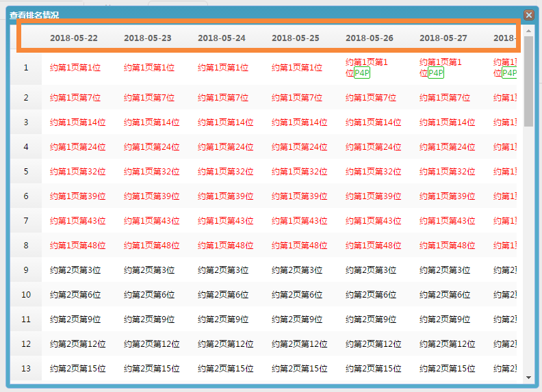
Task: Click 约第2页第15位 under 2018-05-24
Action: click(x=226, y=369)
